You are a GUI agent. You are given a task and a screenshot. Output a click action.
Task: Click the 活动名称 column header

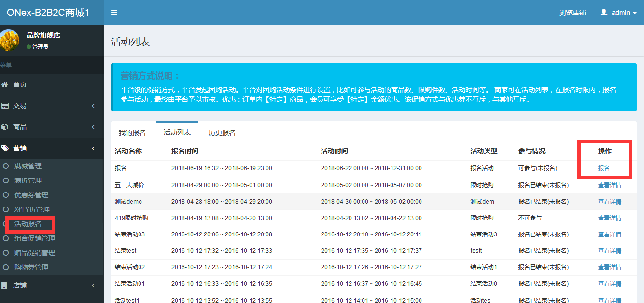(128, 151)
